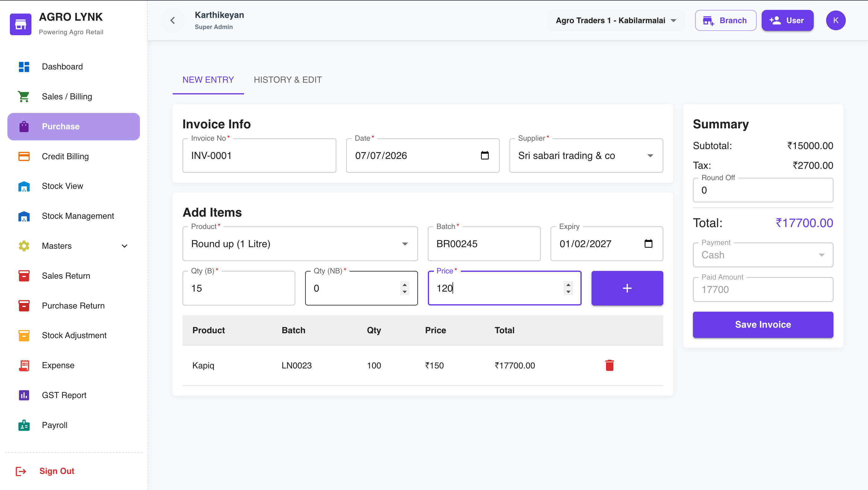Click the Dashboard grid icon in sidebar
868x490 pixels.
click(x=24, y=67)
